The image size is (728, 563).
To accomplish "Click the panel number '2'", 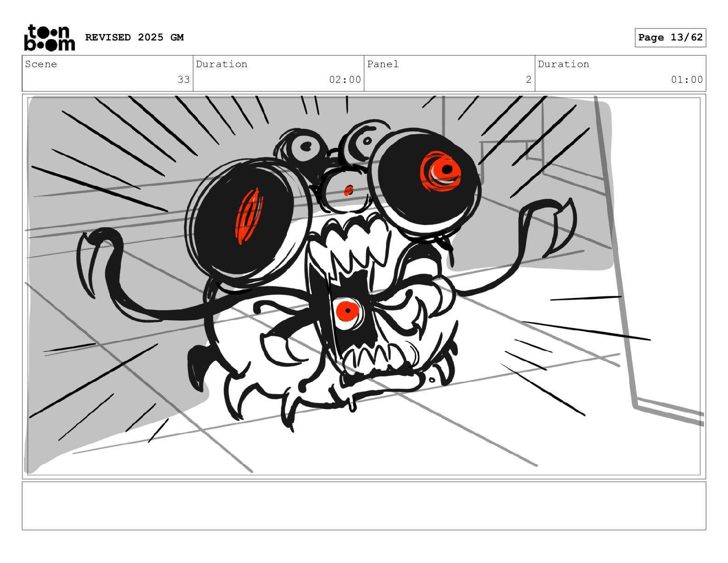I will [x=529, y=80].
